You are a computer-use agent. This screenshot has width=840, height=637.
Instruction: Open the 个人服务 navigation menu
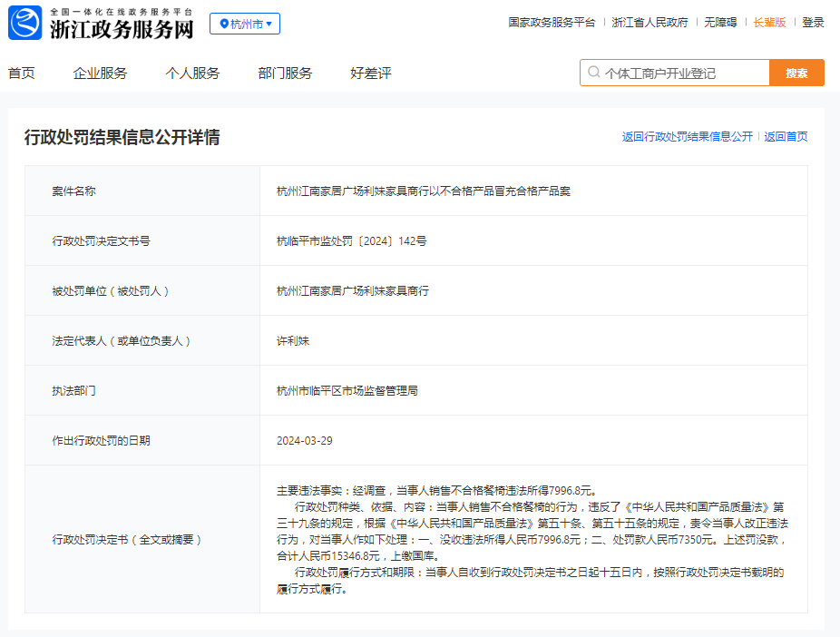(192, 73)
